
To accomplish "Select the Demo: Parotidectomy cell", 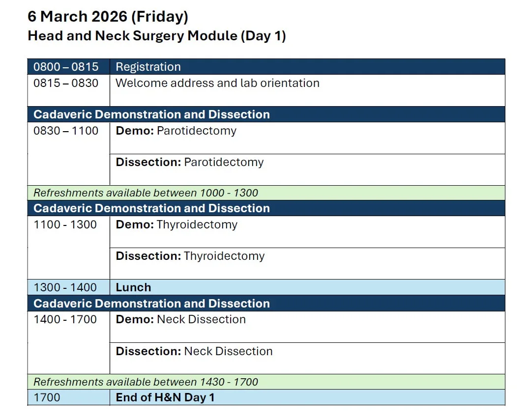I will point(307,138).
